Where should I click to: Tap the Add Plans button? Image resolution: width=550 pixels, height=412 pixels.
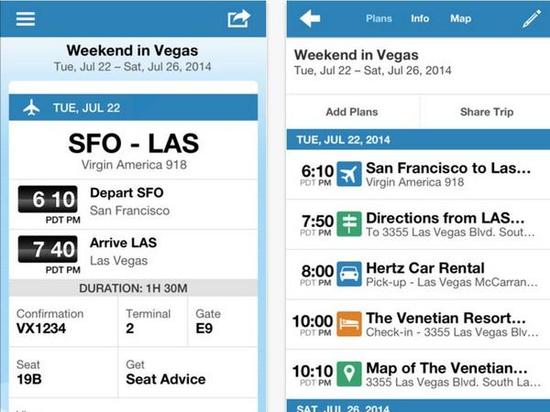352,112
